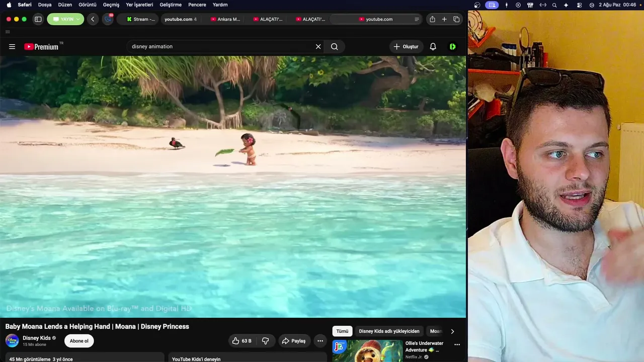Open the apps grid icon in favorites bar
The height and width of the screenshot is (362, 644).
pos(8,32)
